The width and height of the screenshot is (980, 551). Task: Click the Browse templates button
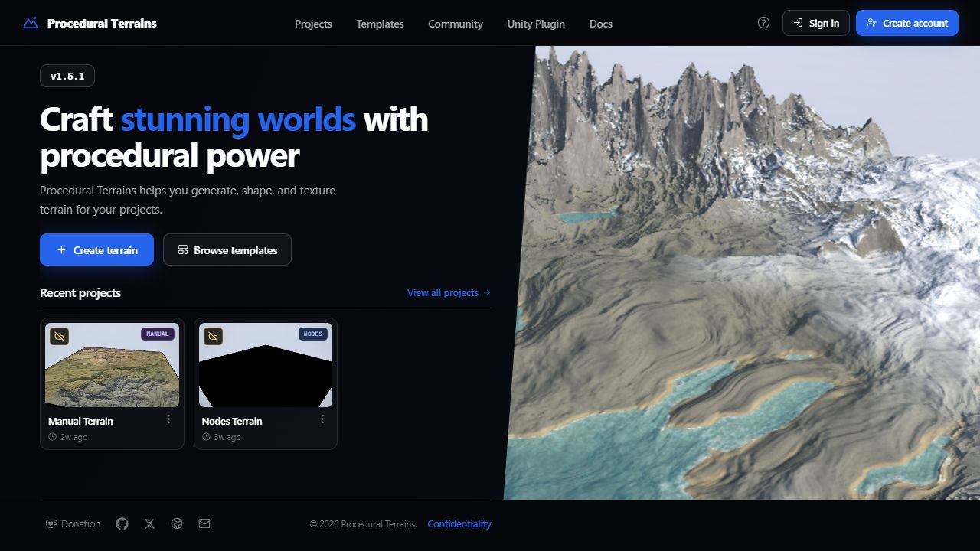227,249
